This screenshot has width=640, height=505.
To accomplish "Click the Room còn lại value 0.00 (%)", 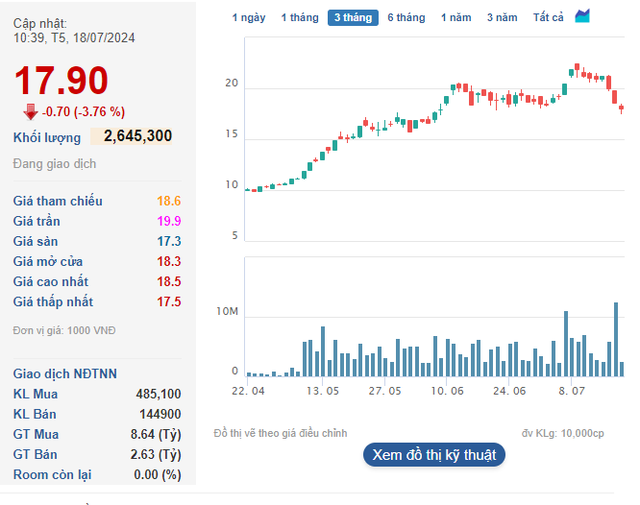I will click(x=157, y=475).
